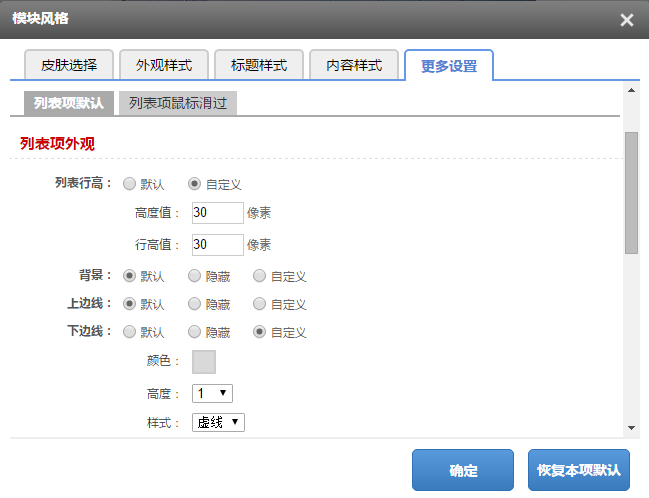Open the 外观样式 tab
649x498 pixels.
pos(164,66)
